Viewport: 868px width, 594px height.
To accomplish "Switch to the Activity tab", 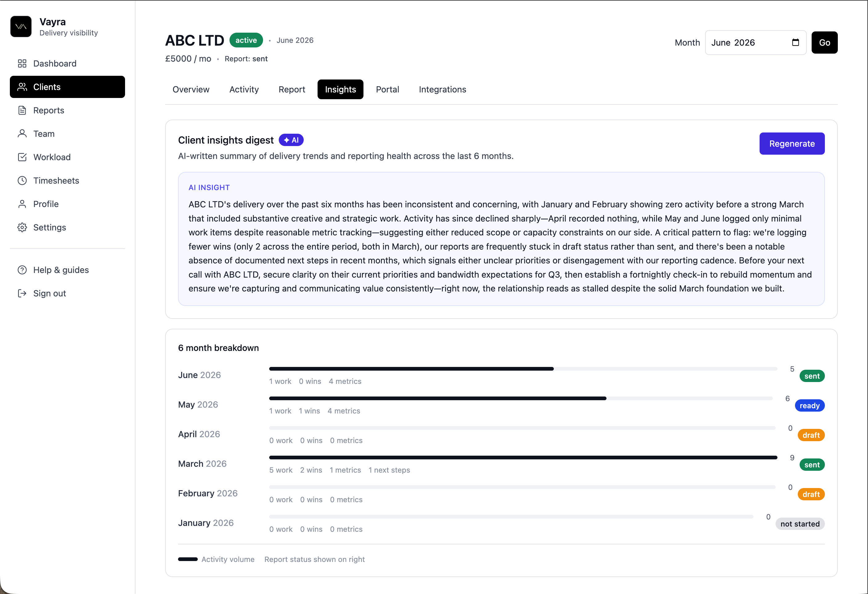I will (x=244, y=89).
